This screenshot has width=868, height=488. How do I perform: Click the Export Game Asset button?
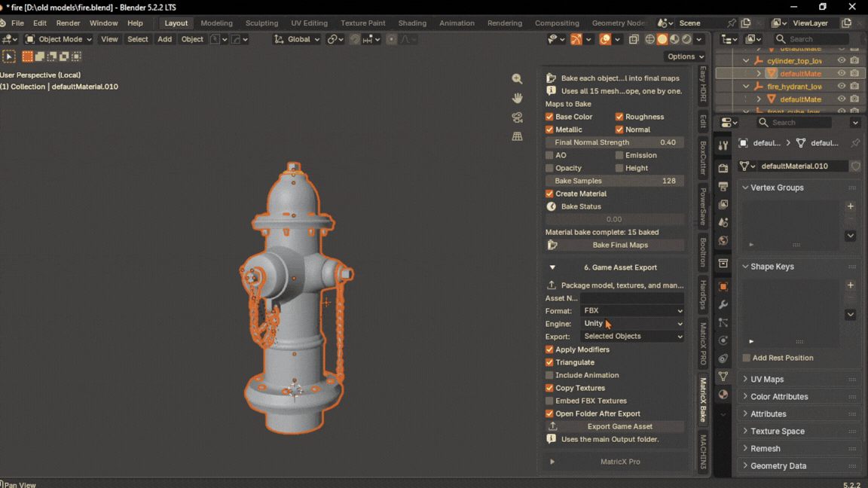click(x=615, y=426)
